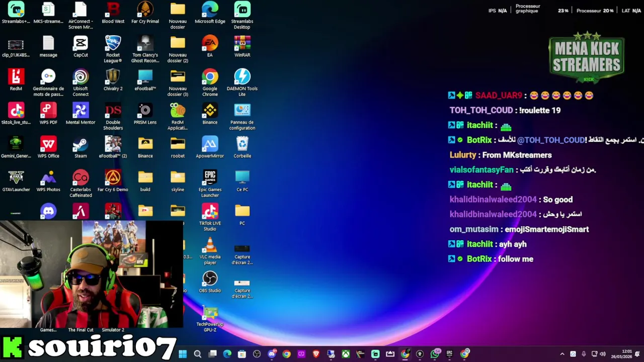Screen dimensions: 644x362
Task: Select the Double Shoulders icon
Action: [x=113, y=117]
